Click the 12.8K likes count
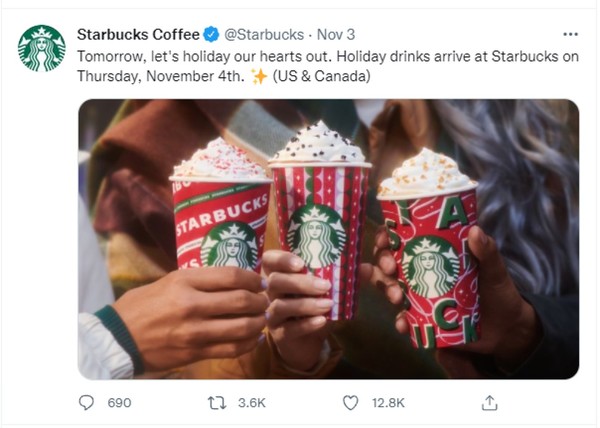The width and height of the screenshot is (600, 428). point(388,403)
